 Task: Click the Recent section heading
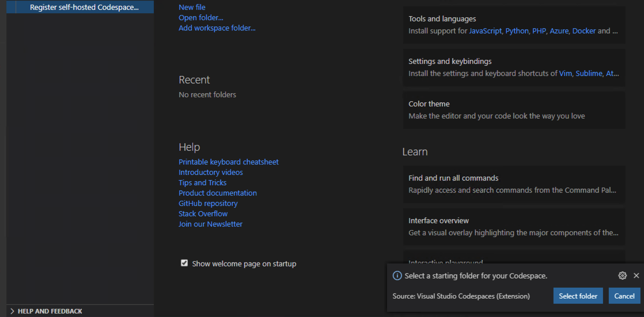(x=194, y=79)
